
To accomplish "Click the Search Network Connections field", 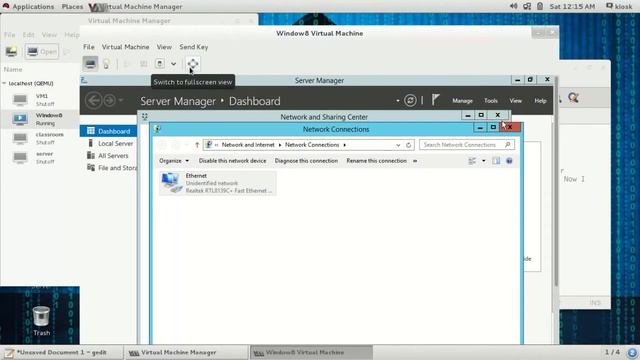I will click(467, 145).
